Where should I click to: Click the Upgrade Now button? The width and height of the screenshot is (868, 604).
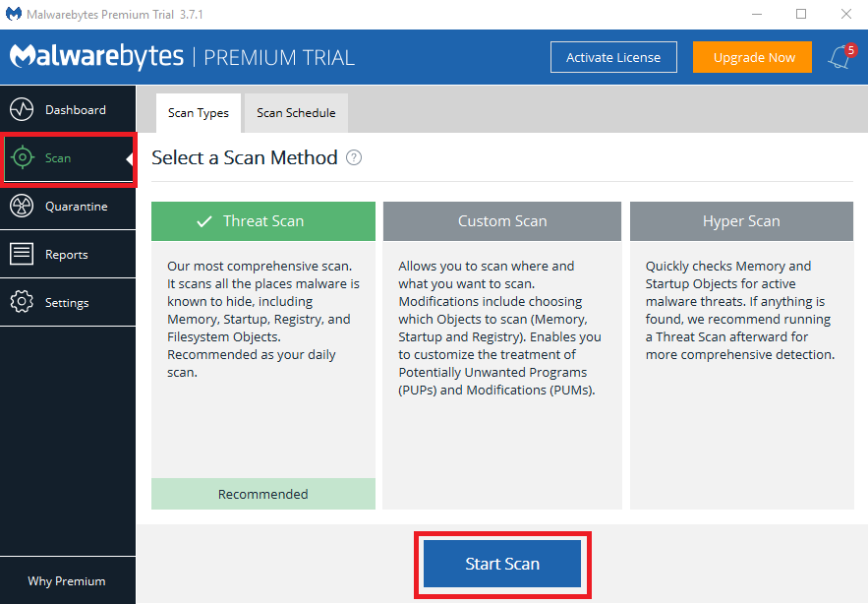(752, 57)
